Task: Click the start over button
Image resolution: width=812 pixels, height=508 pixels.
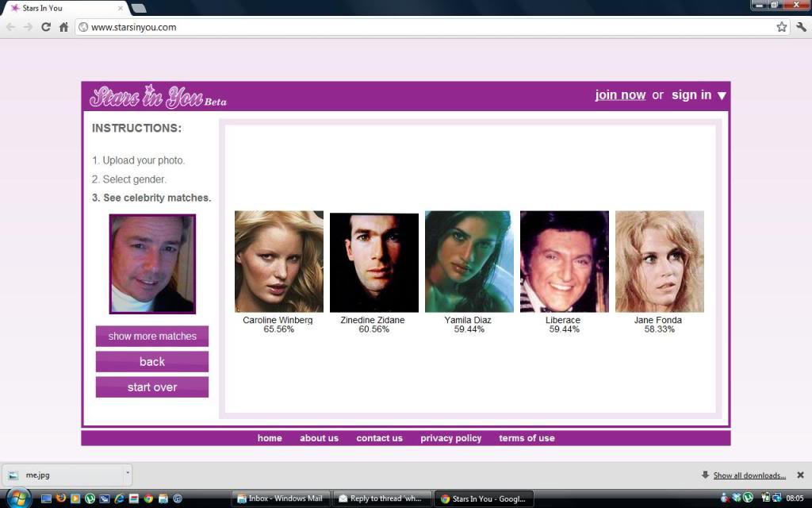Action: (x=152, y=387)
